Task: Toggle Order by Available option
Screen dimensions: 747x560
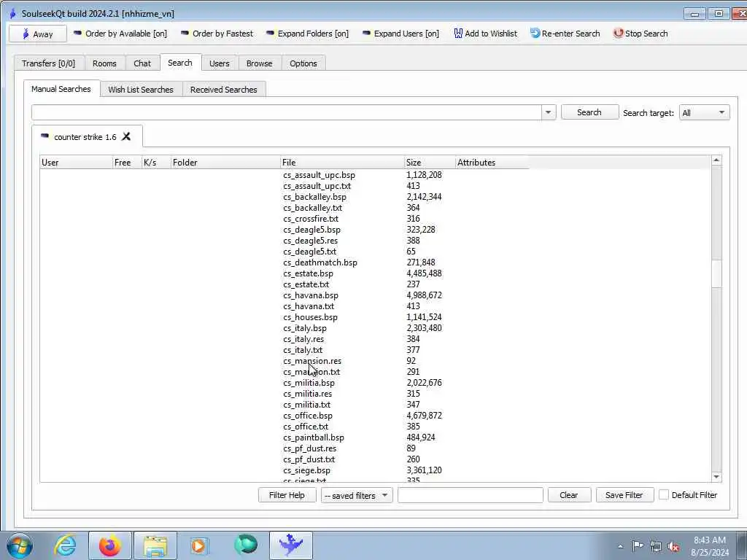Action: click(120, 34)
